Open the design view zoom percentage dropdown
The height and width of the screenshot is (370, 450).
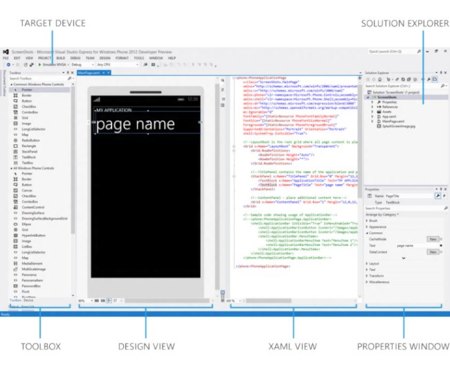[85, 301]
